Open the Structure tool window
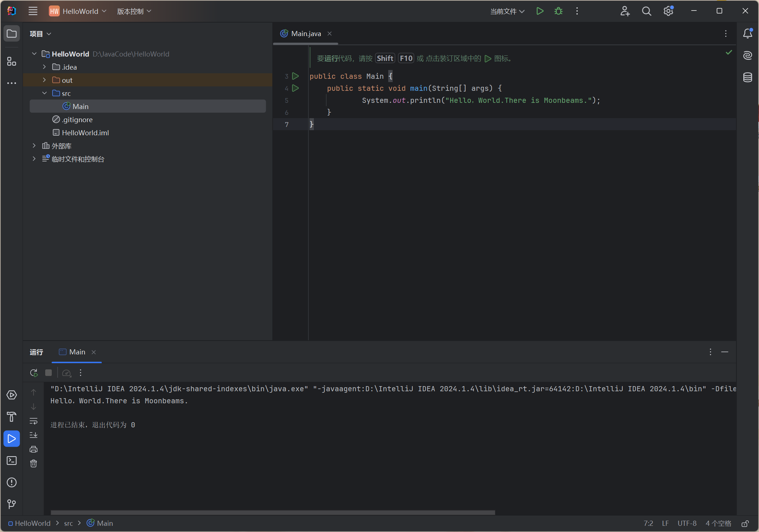This screenshot has width=759, height=532. pos(12,61)
